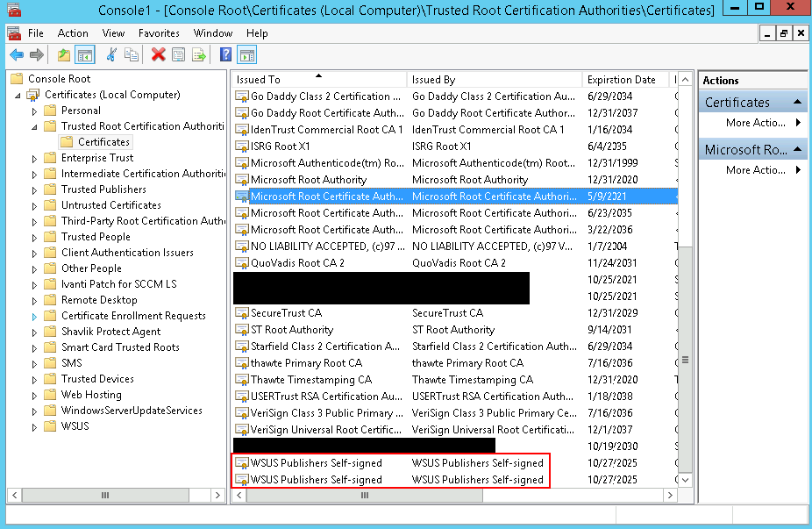This screenshot has width=812, height=529.
Task: Click the horizontal scrollbar of the certificate list
Action: [x=364, y=495]
